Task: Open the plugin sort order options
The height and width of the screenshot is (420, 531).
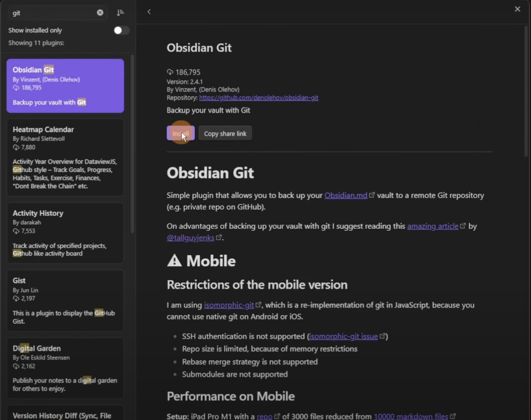Action: [120, 12]
